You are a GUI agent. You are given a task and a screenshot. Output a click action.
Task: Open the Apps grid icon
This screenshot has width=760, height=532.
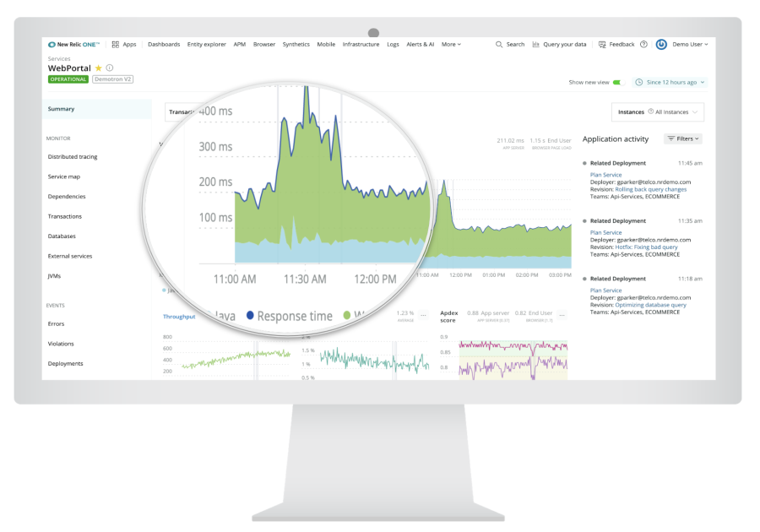coord(115,44)
